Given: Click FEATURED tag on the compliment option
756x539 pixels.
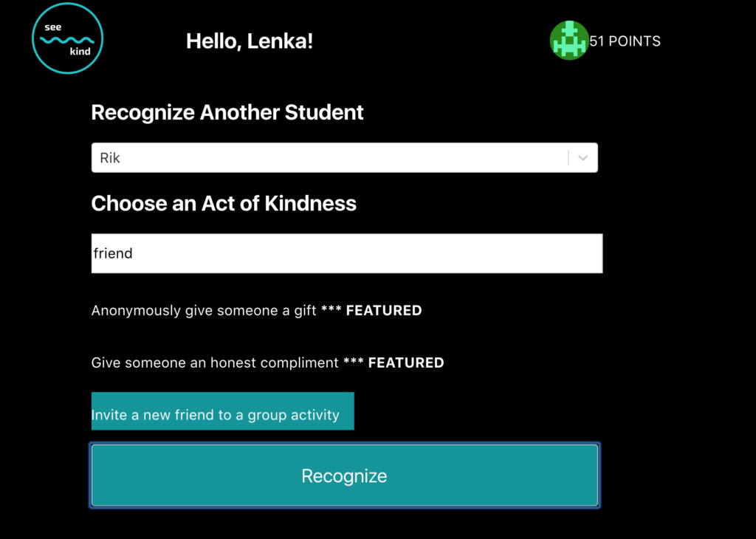Looking at the screenshot, I should pyautogui.click(x=406, y=363).
